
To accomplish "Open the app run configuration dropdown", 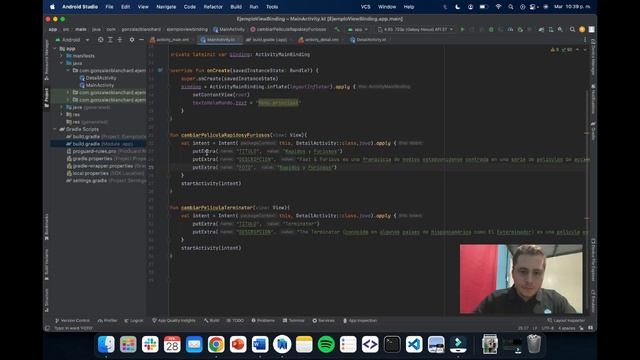I will point(358,29).
